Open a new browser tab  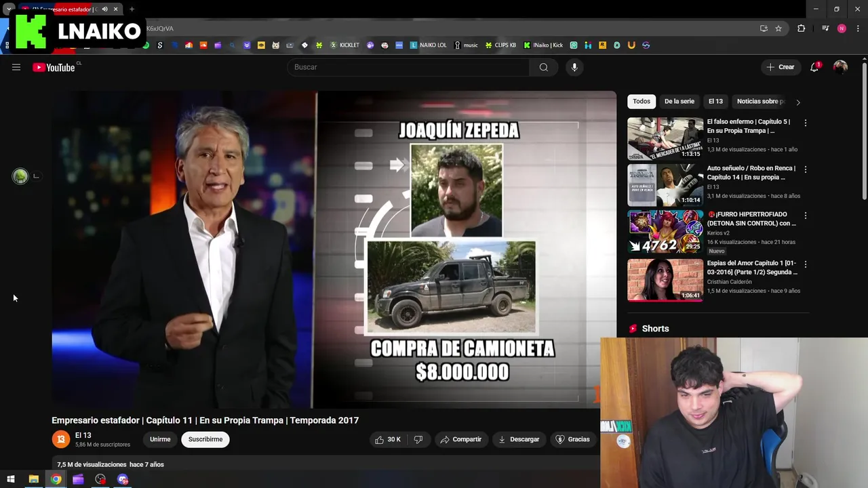click(132, 9)
